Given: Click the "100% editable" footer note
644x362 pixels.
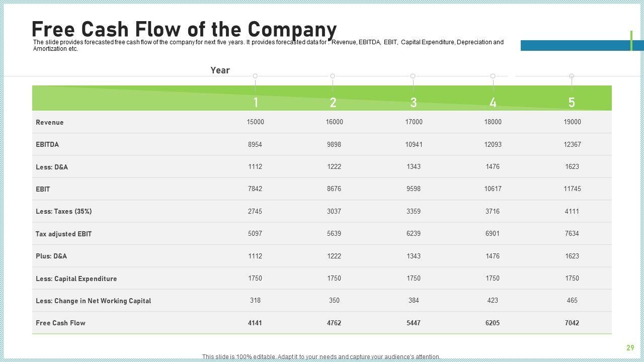Looking at the screenshot, I should pos(321,357).
